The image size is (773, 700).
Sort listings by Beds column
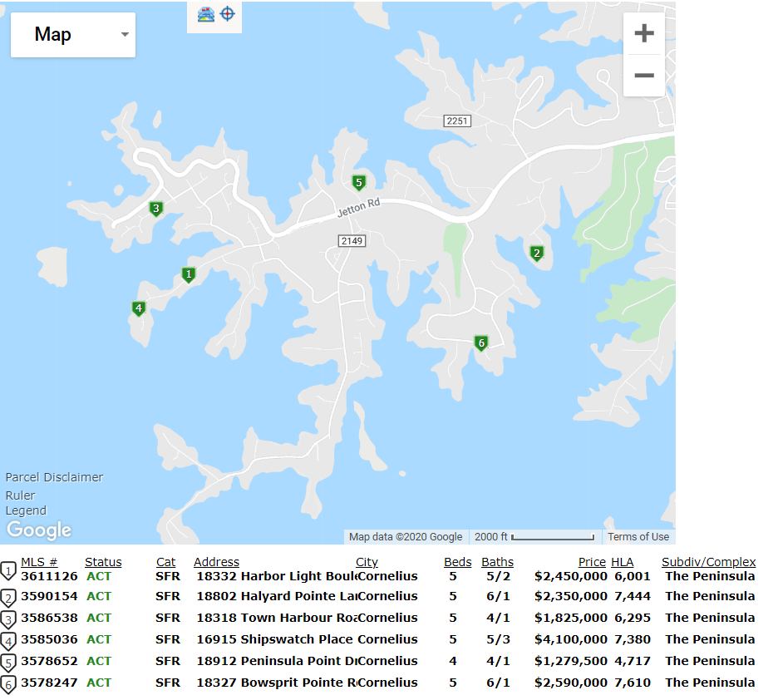(457, 562)
